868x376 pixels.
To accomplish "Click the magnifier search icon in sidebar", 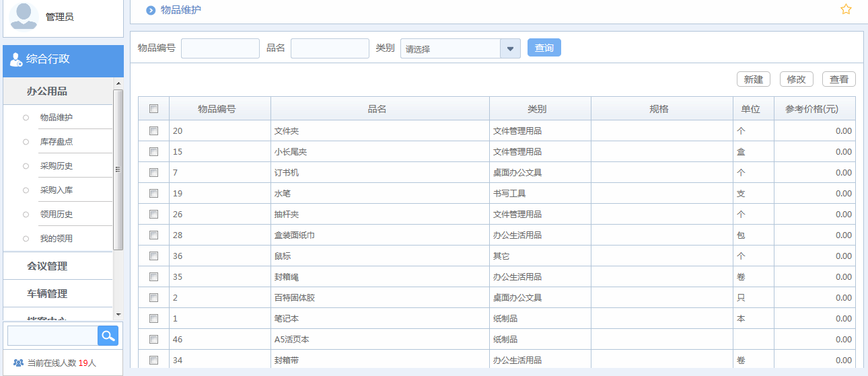I will (108, 336).
